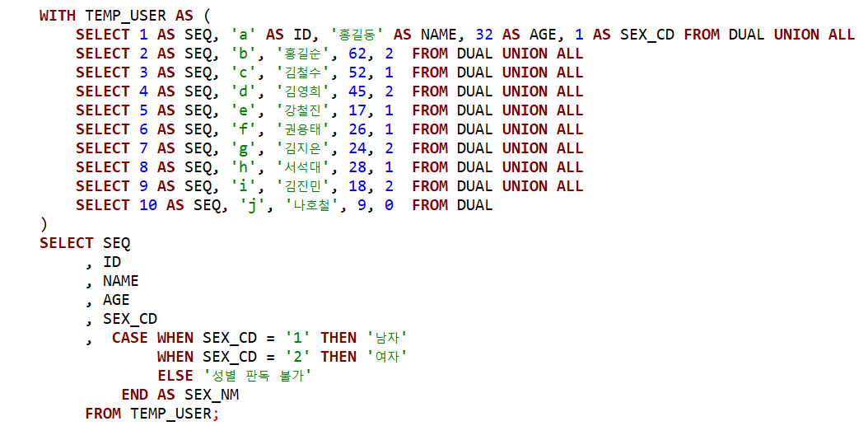The height and width of the screenshot is (426, 868).
Task: Click the literal '여자'
Action: pos(388,356)
